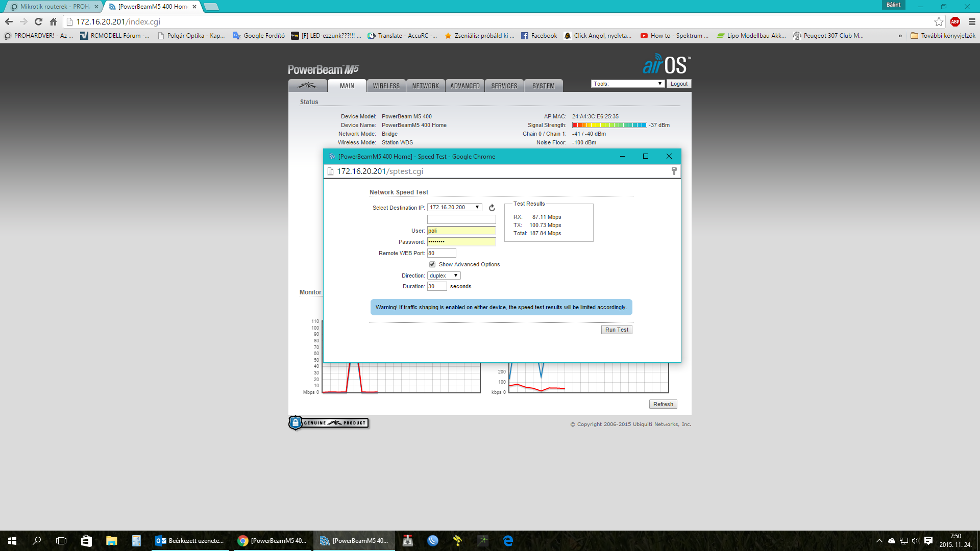Switch to the SYSTEM tab
980x551 pixels.
pyautogui.click(x=544, y=86)
